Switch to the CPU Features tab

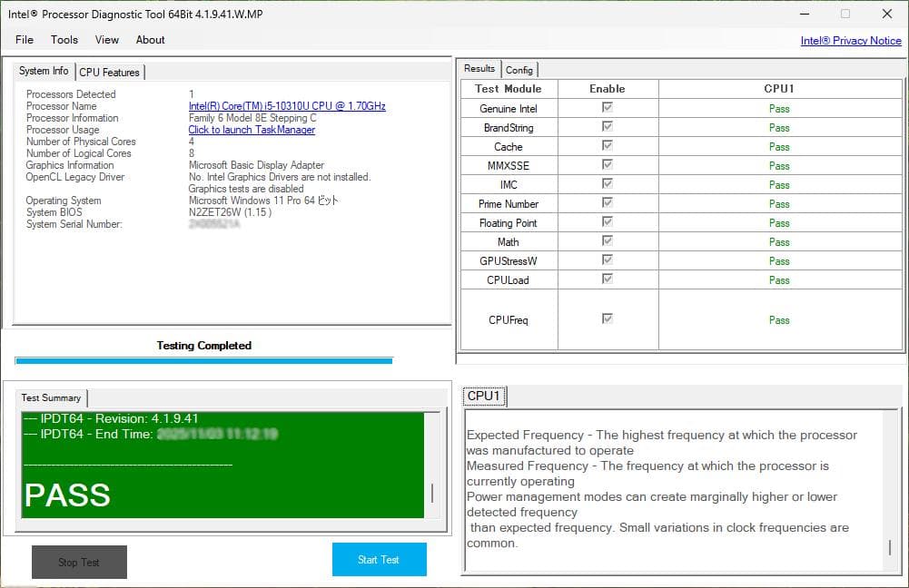[109, 73]
